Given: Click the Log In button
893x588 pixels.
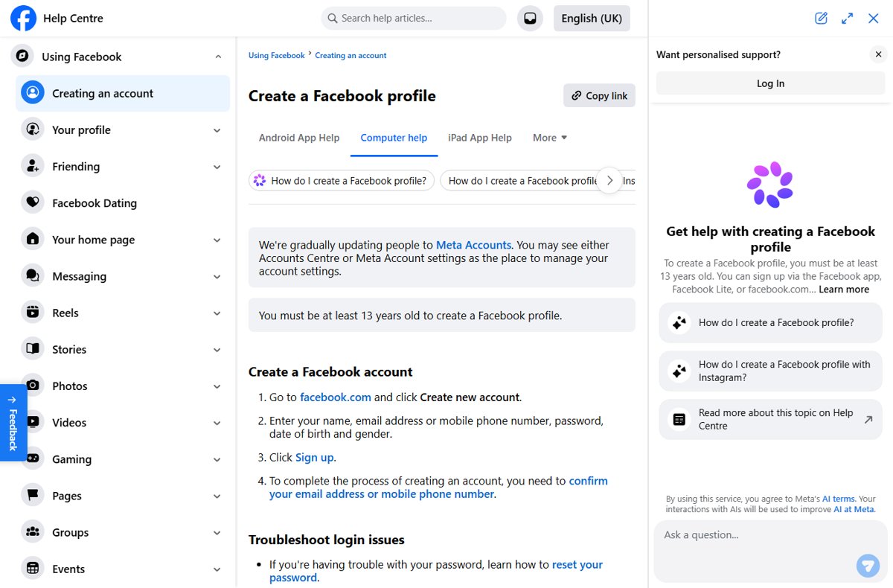Looking at the screenshot, I should pos(770,83).
